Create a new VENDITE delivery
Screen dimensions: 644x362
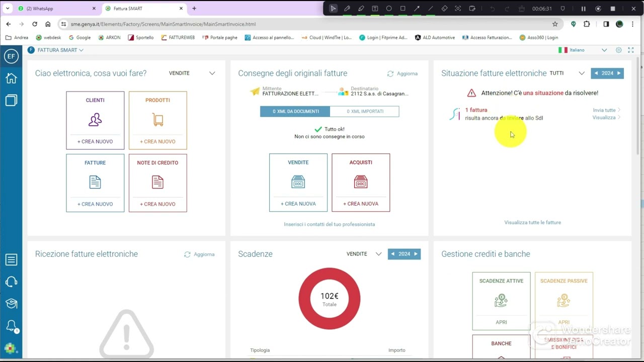coord(298,204)
